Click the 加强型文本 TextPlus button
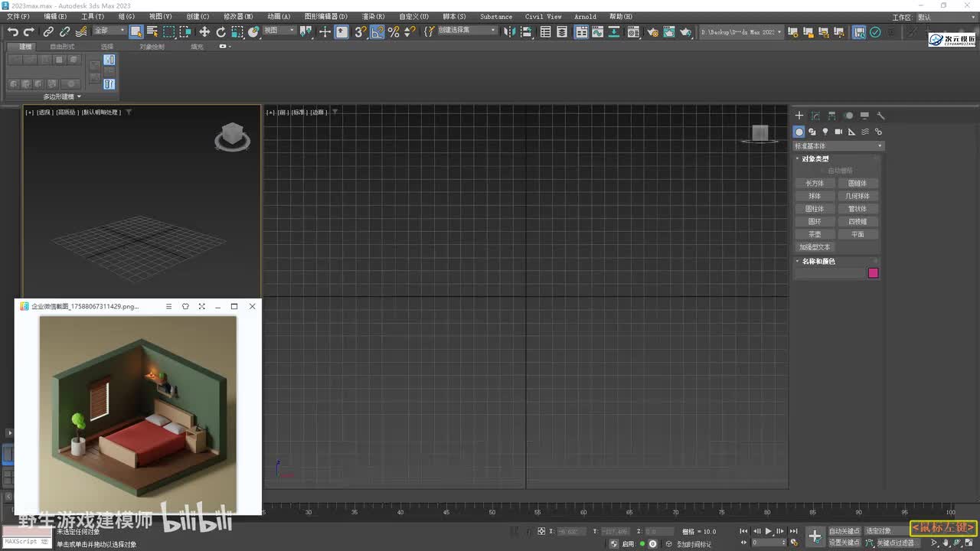This screenshot has height=551, width=980. (x=815, y=247)
